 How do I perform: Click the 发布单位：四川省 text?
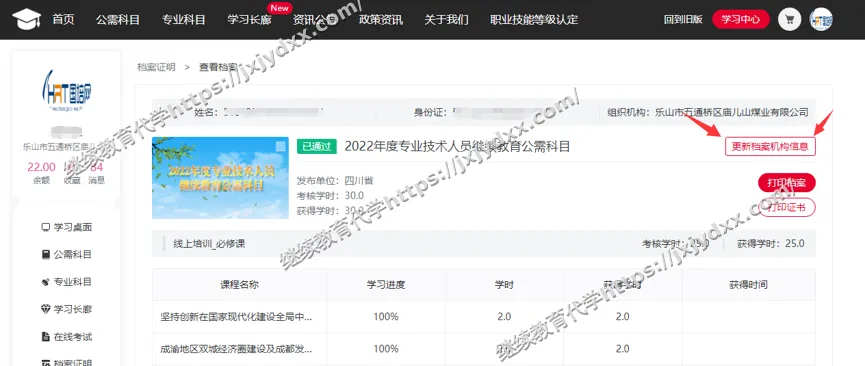(335, 181)
